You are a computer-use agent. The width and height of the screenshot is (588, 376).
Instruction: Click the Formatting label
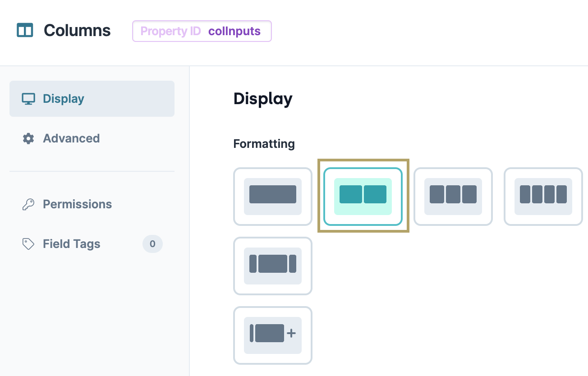[x=264, y=144]
